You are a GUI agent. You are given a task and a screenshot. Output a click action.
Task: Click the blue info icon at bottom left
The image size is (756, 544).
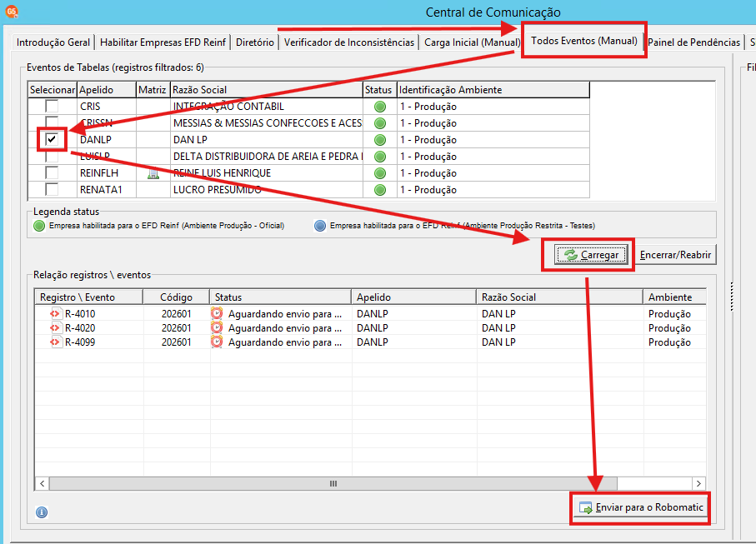[42, 512]
